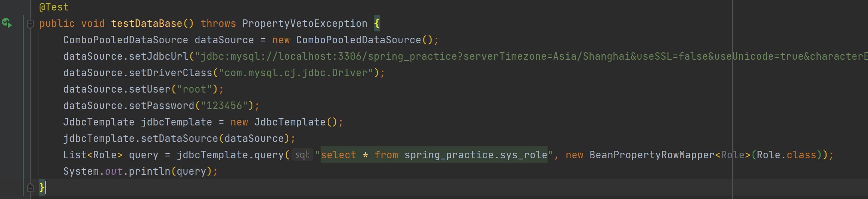Viewport: 868px width, 199px height.
Task: Click the "123456" password string
Action: (224, 106)
